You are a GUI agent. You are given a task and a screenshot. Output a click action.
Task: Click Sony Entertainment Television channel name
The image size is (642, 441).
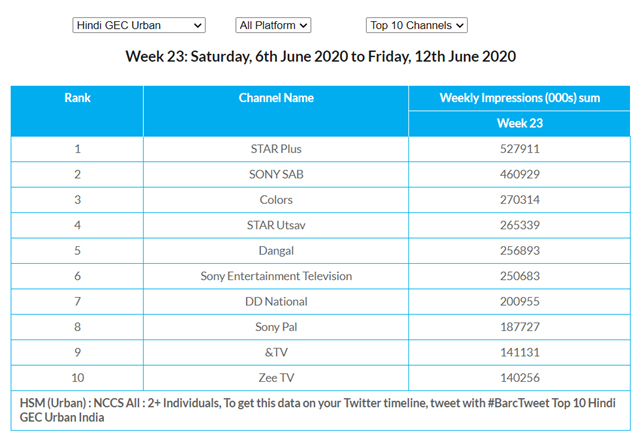[276, 276]
